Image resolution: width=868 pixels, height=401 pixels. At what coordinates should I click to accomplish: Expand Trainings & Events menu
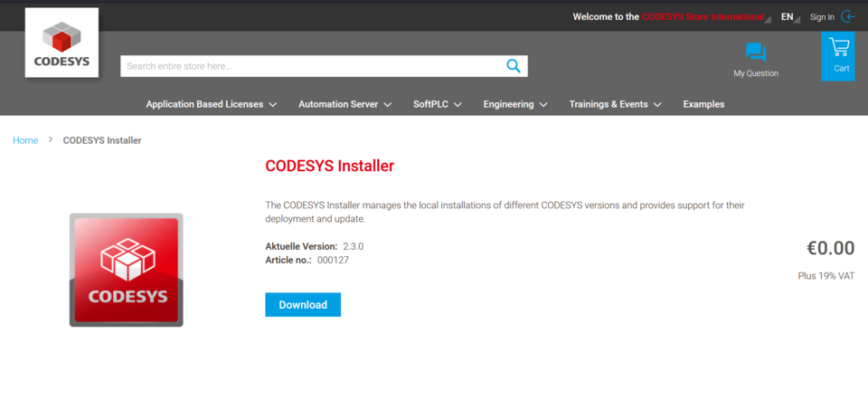615,104
